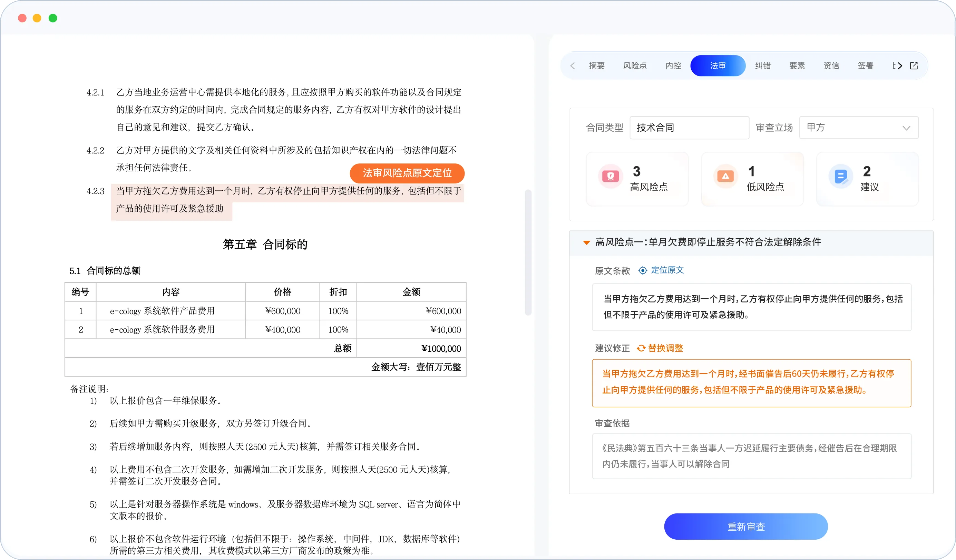Click the 编号 column header

[80, 292]
